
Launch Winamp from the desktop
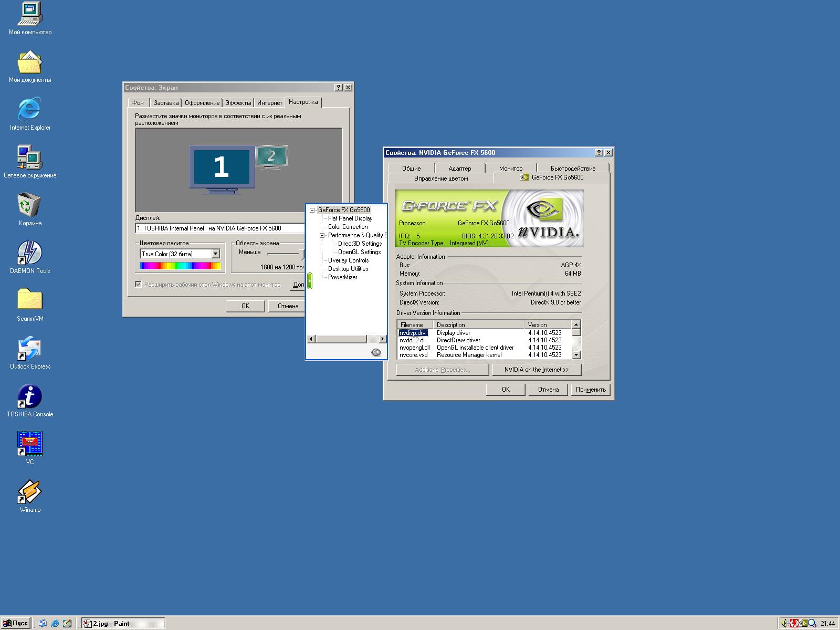click(30, 492)
